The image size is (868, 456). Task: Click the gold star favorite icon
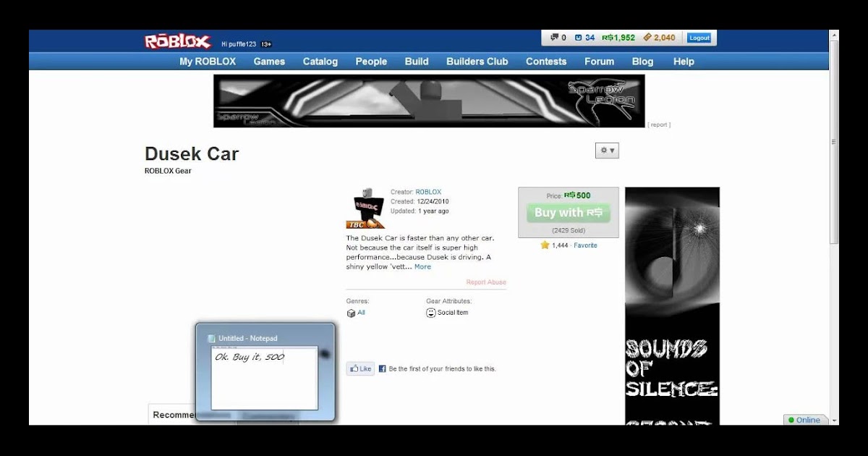coord(545,245)
